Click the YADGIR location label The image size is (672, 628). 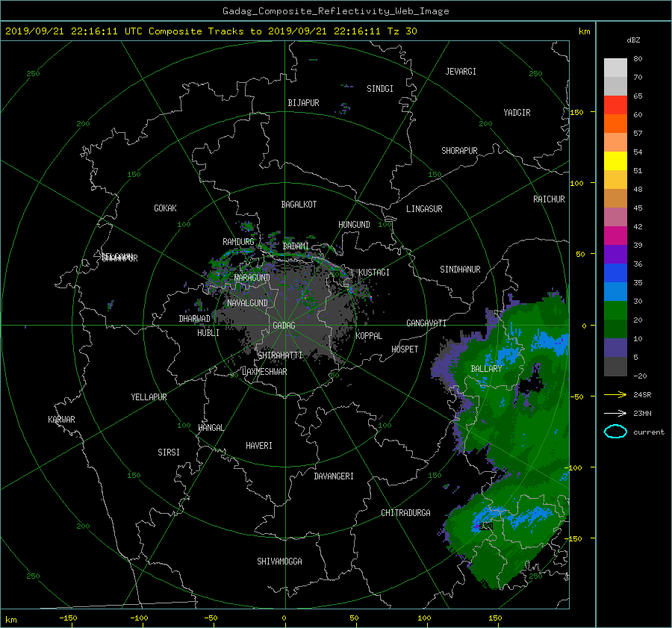(x=517, y=113)
